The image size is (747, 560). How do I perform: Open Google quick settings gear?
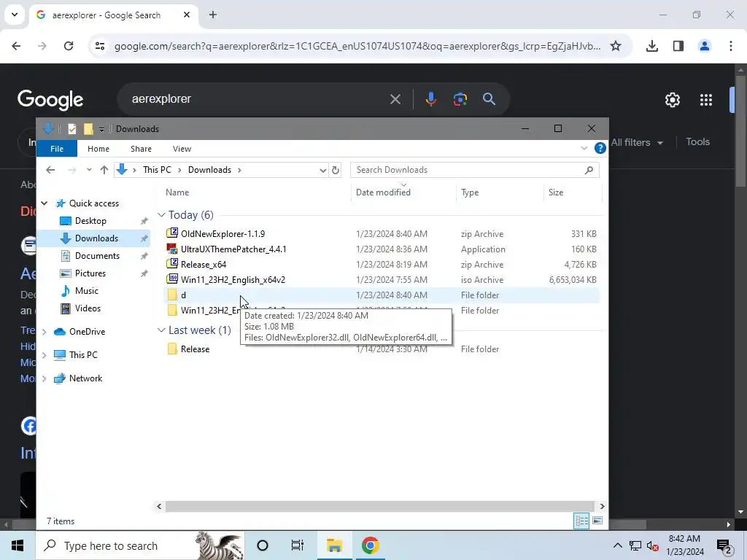(x=672, y=100)
